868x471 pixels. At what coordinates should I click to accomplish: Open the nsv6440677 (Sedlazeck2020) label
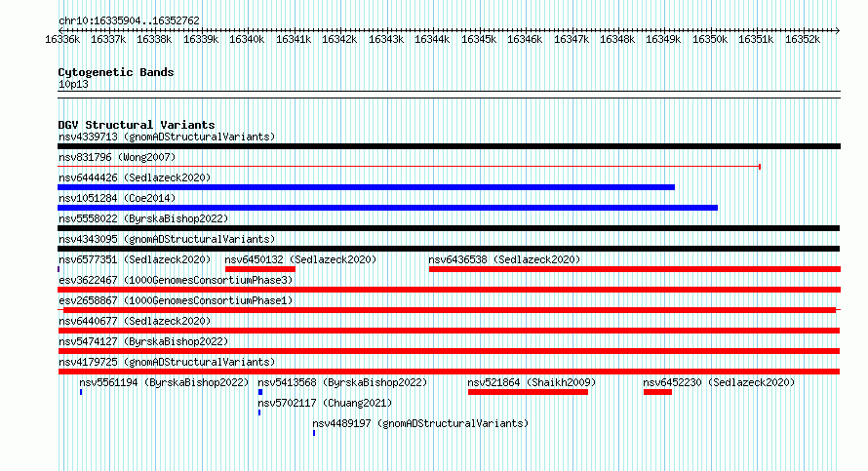(135, 321)
